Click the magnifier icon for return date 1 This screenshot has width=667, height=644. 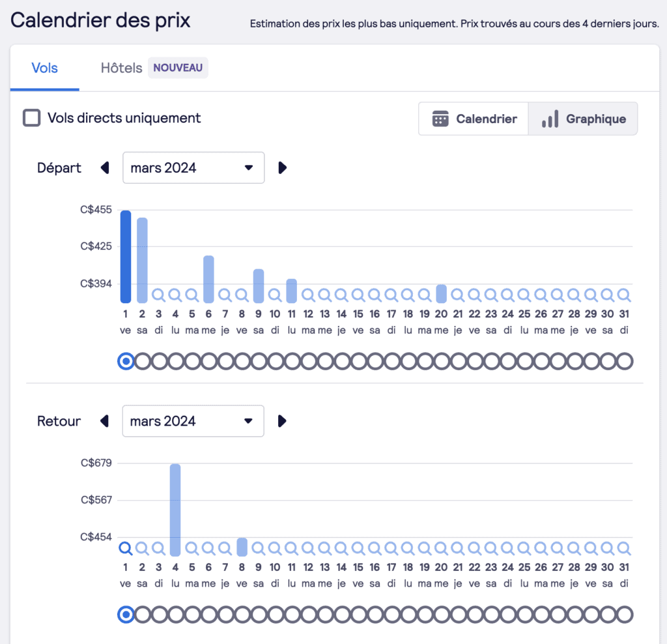point(125,549)
